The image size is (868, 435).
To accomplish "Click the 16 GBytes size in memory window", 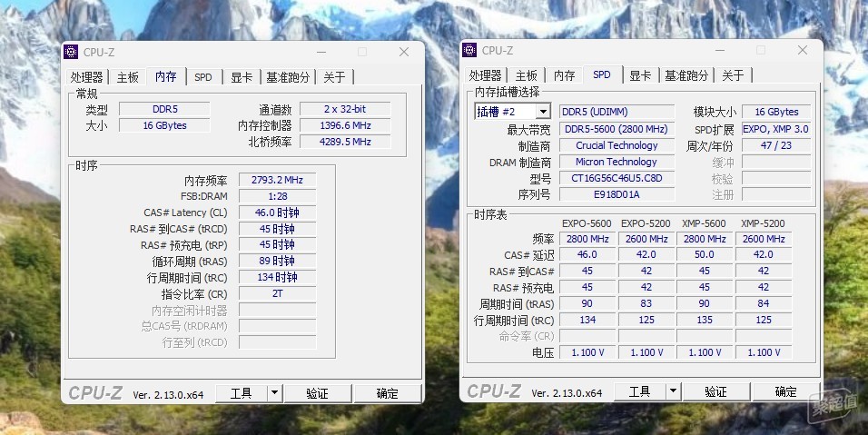I will pos(165,125).
